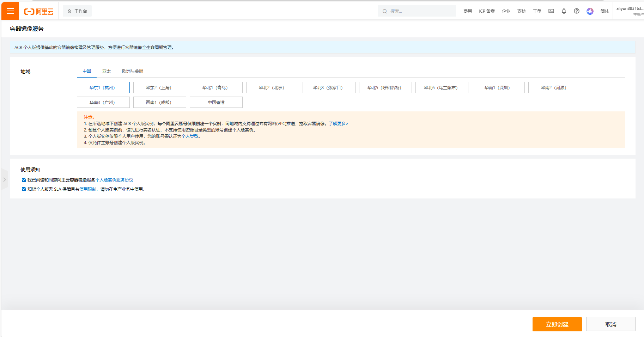The width and height of the screenshot is (644, 337).
Task: Launch the Cloud Shell terminal icon
Action: point(551,11)
